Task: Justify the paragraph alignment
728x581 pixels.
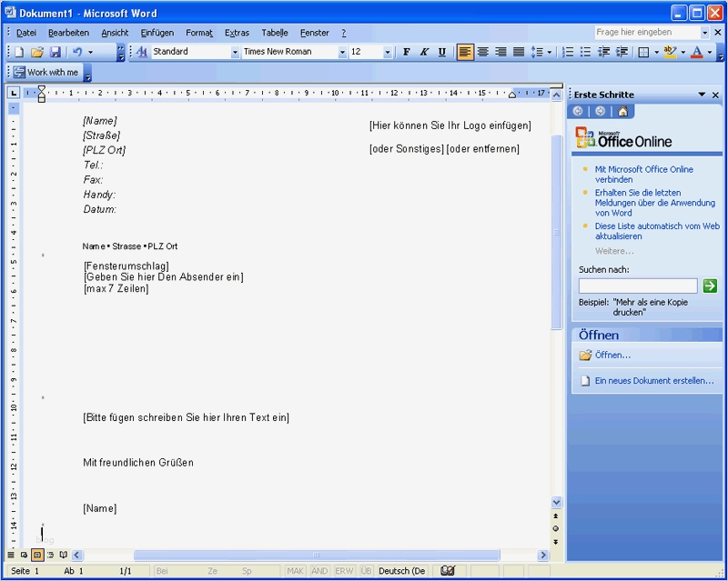Action: 519,52
